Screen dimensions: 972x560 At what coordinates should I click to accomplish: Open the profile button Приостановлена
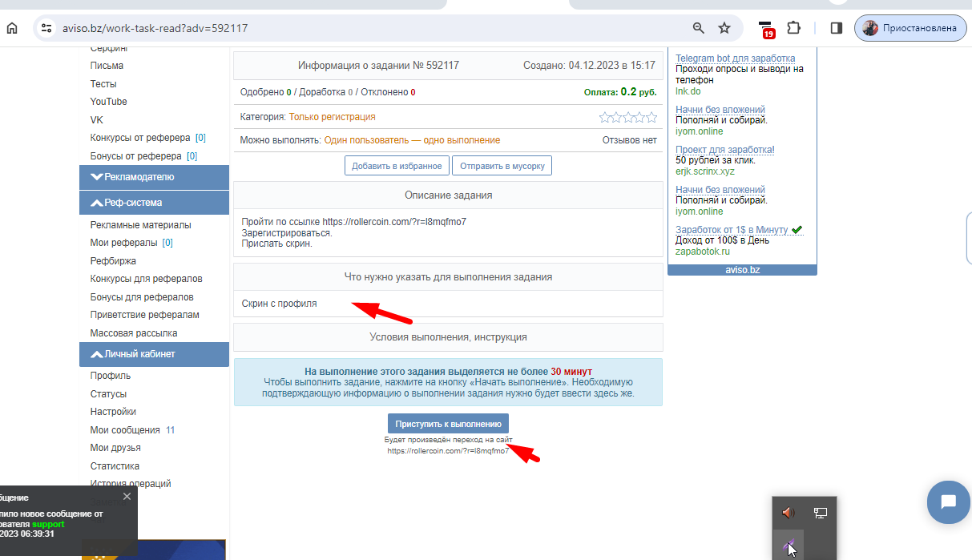coord(910,28)
